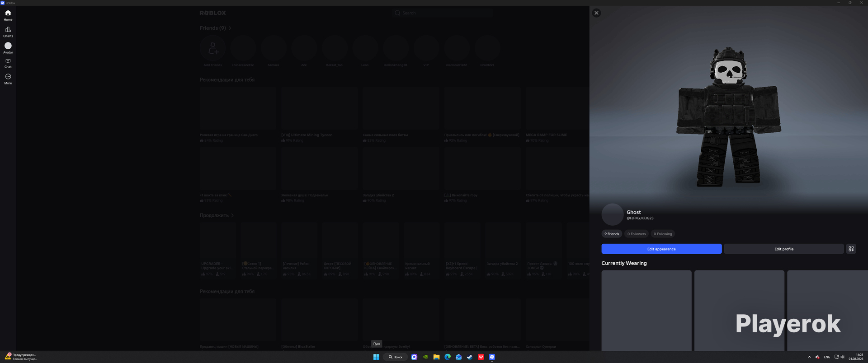Click the 3D Ghost avatar preview
The image size is (868, 363).
point(729,116)
